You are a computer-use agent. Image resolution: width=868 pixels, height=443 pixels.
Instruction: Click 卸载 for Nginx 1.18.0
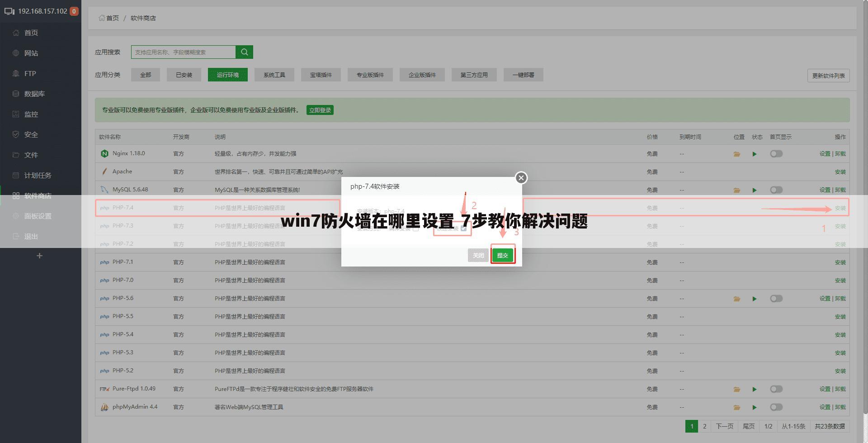[840, 154]
